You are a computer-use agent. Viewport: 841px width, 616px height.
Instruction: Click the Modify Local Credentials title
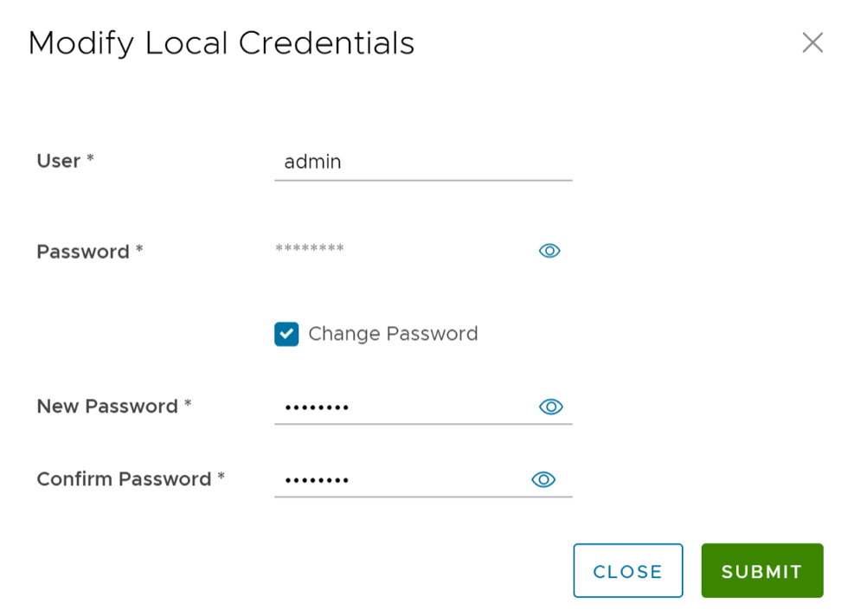click(x=221, y=43)
